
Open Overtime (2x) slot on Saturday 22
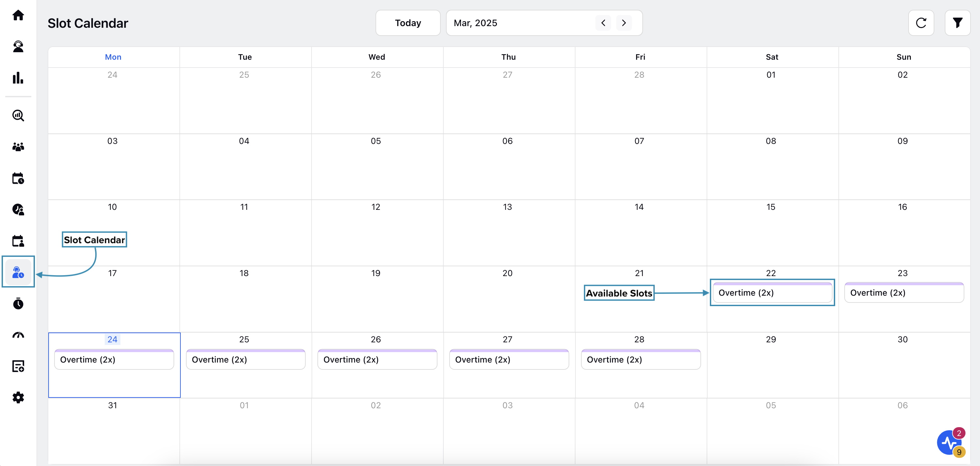[772, 292]
